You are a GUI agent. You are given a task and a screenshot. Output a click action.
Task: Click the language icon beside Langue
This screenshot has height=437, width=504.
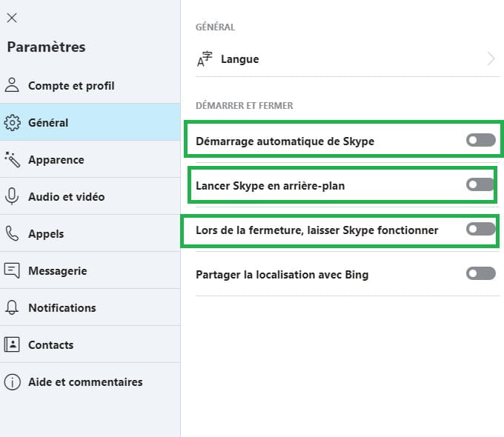205,59
